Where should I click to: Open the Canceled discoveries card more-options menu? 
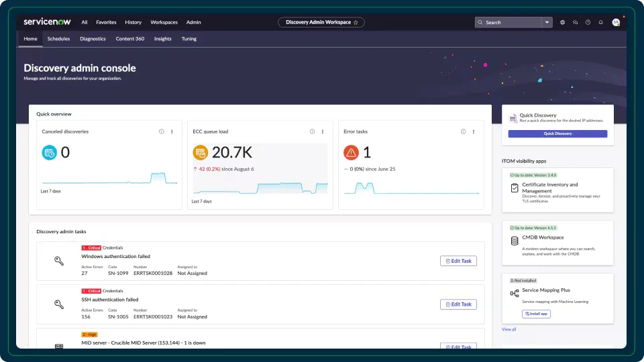(172, 131)
